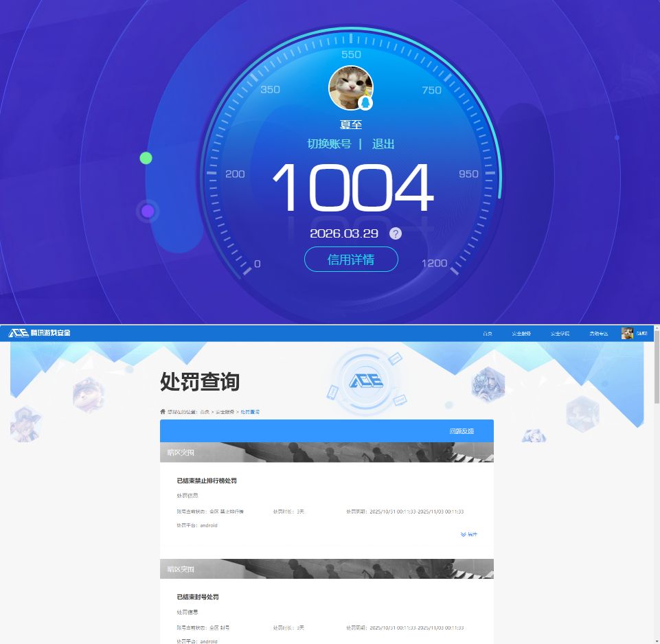Click the home icon in the breadcrumb trail

[162, 412]
